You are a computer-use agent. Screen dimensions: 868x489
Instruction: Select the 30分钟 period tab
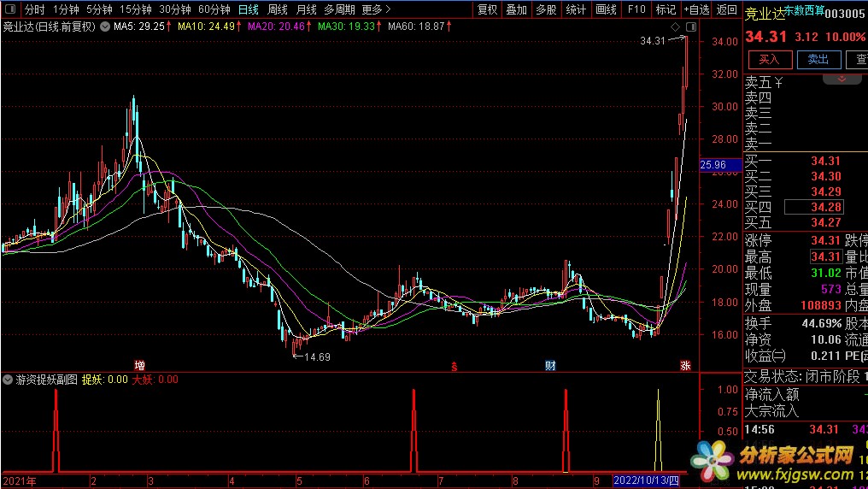click(x=175, y=9)
